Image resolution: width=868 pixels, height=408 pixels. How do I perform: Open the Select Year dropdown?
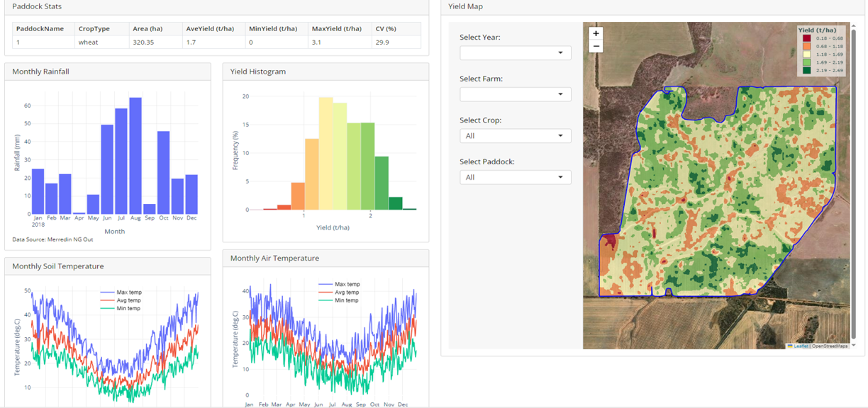tap(515, 53)
